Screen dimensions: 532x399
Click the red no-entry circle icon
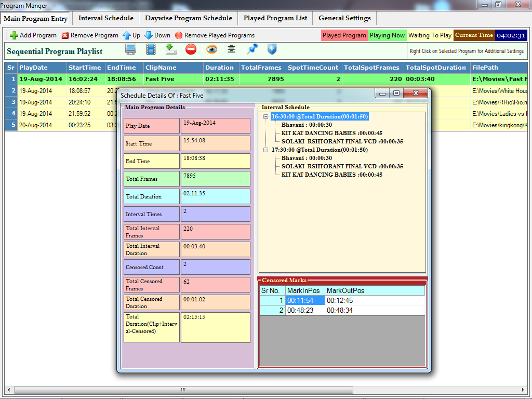pos(191,49)
